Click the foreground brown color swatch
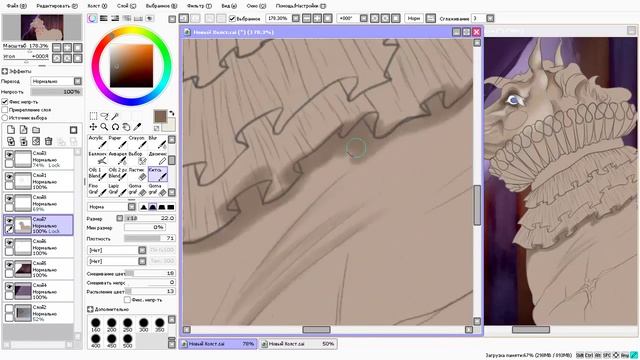 point(160,116)
